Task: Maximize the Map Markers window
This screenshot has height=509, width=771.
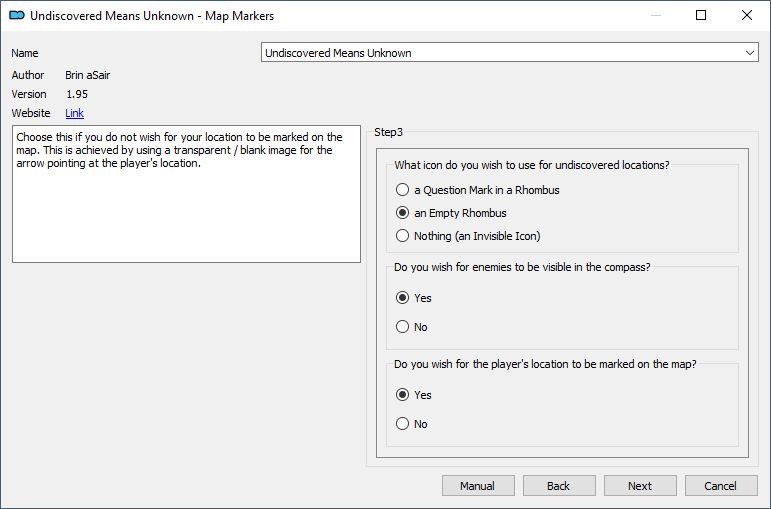Action: (x=701, y=15)
